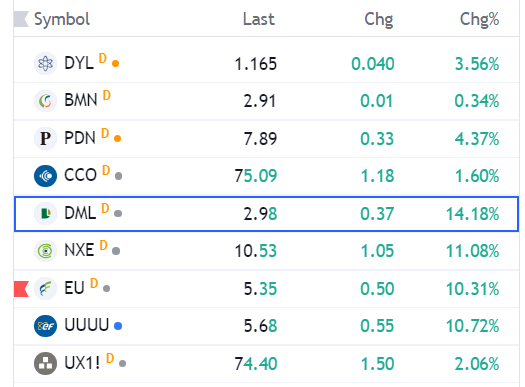Click the DYL atom logo icon
525x387 pixels.
(x=45, y=63)
